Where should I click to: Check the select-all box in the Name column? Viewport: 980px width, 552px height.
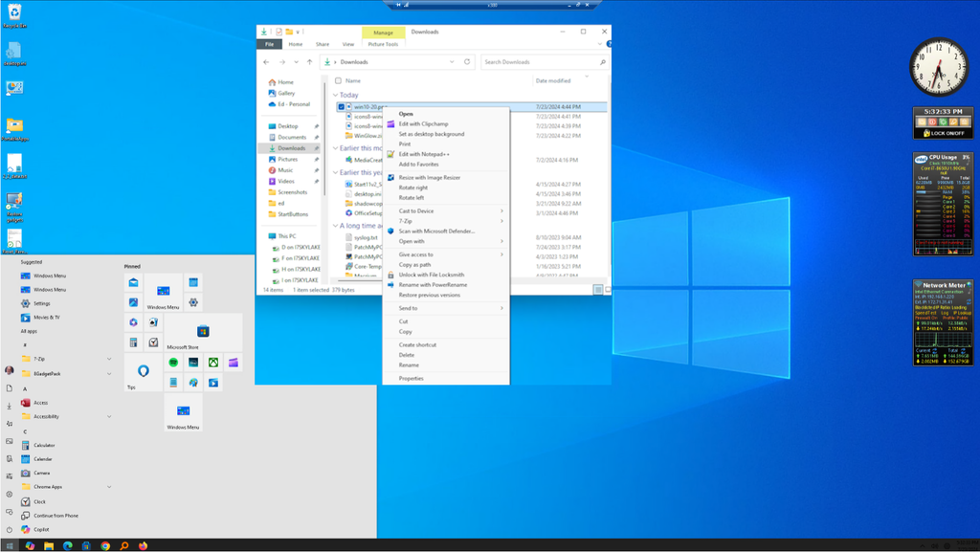tap(337, 80)
